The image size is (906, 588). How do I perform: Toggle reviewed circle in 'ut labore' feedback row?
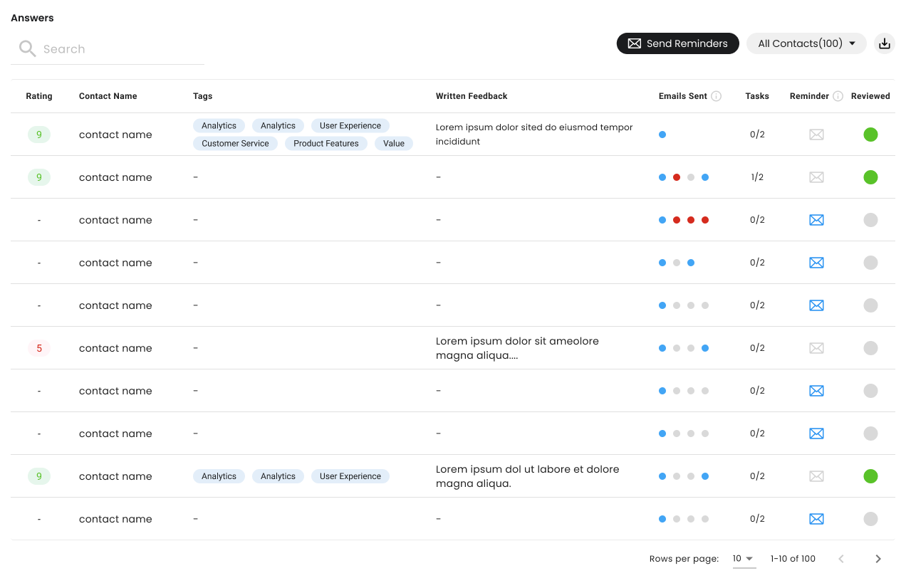coord(870,476)
